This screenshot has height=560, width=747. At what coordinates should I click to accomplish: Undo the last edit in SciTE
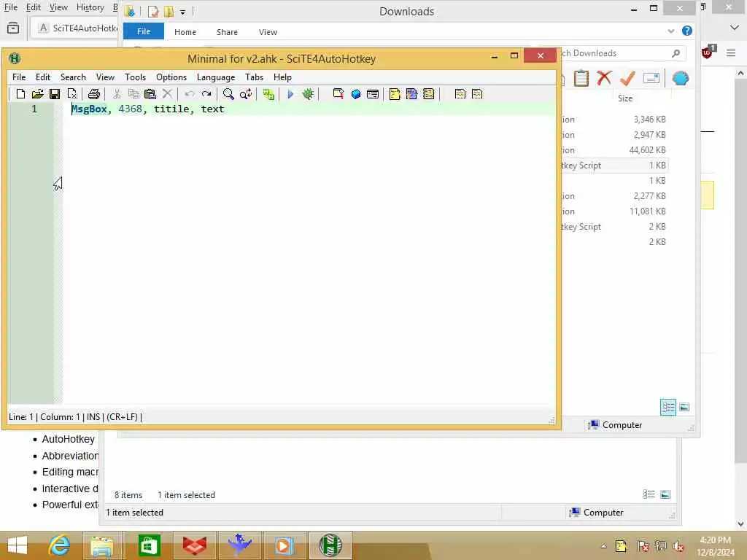189,94
